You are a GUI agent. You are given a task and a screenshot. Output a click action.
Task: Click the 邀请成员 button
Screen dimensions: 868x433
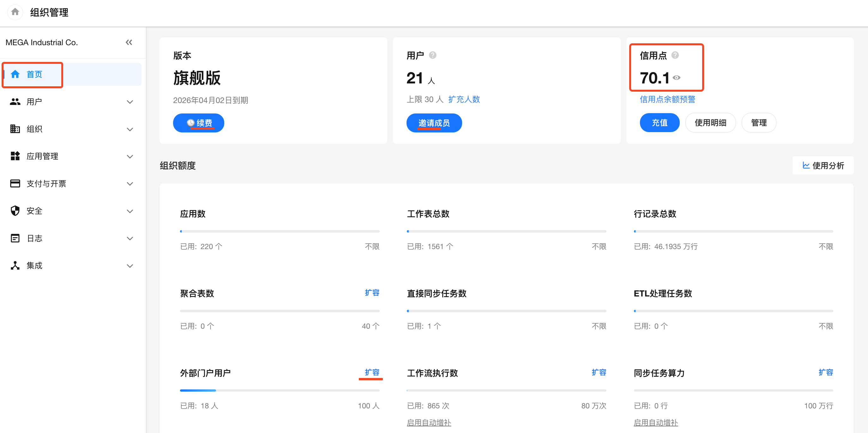tap(434, 123)
